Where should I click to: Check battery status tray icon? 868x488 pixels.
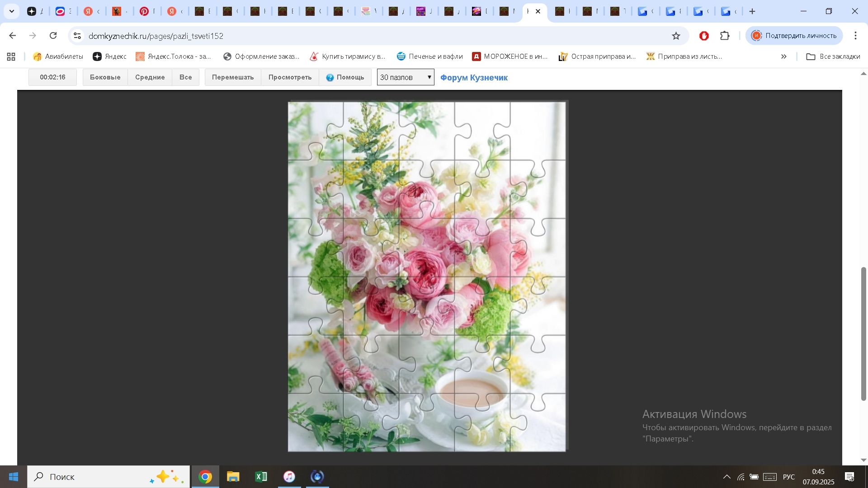click(754, 477)
